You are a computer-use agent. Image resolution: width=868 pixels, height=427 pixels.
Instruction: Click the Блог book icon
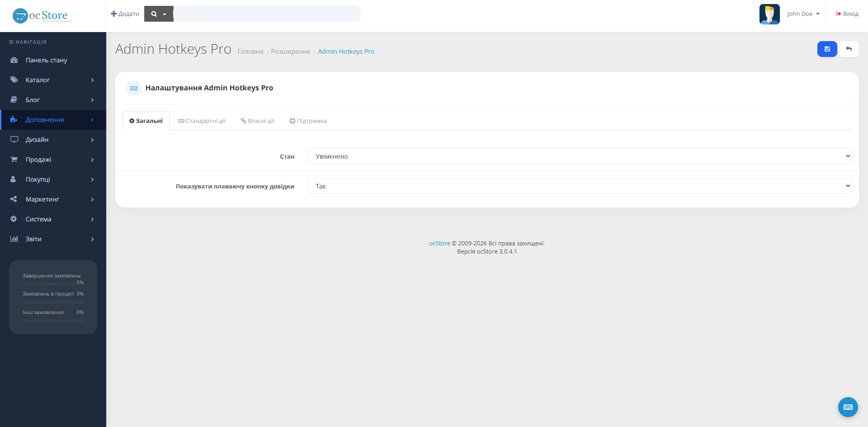(x=14, y=100)
